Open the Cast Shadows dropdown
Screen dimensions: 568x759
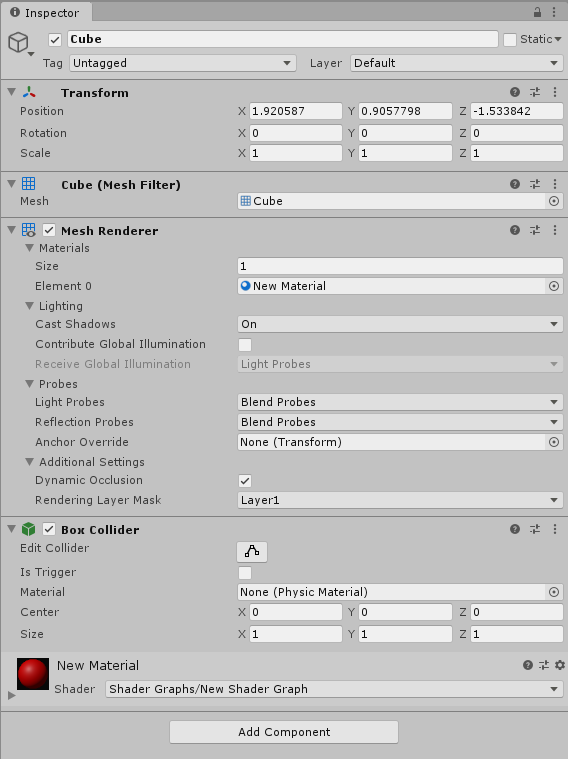[x=400, y=324]
